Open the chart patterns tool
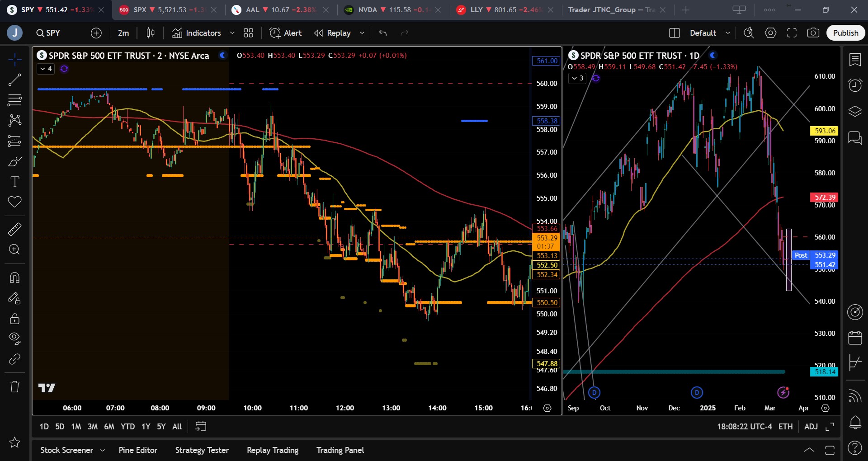Image resolution: width=868 pixels, height=461 pixels. pos(15,120)
